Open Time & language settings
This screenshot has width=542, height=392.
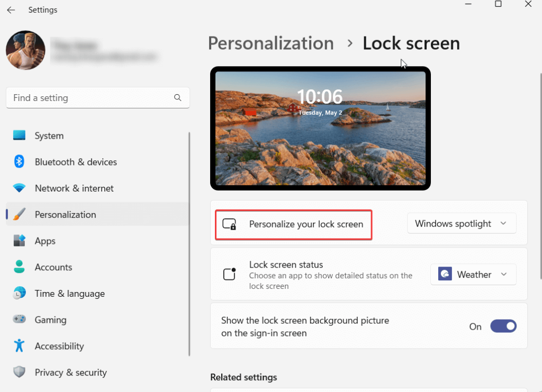pos(69,294)
